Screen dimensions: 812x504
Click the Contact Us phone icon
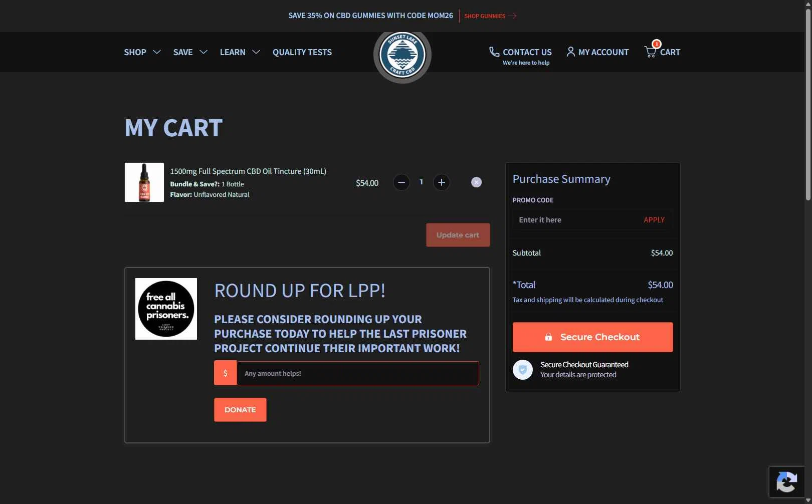(494, 52)
